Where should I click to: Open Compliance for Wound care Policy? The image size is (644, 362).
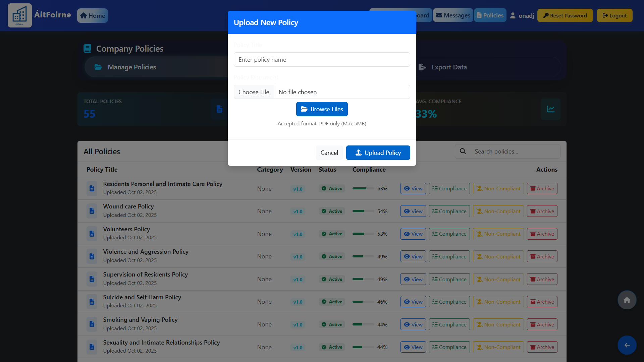coord(449,211)
